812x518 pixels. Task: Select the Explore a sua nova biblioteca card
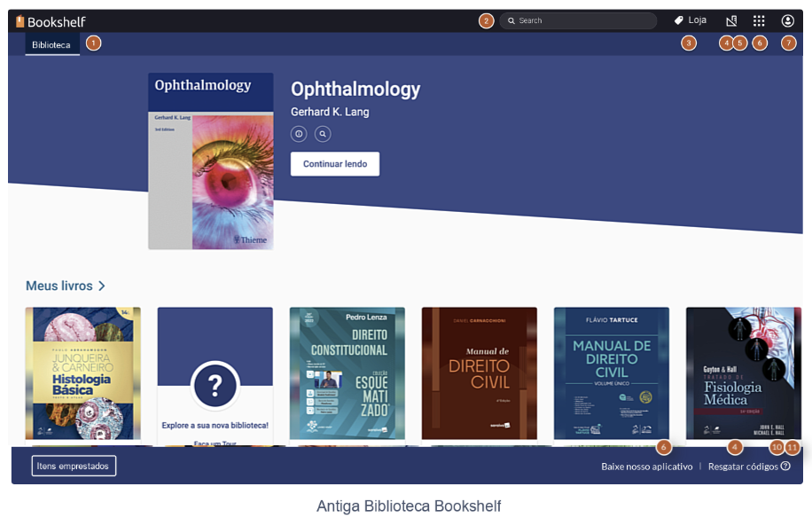(x=215, y=377)
